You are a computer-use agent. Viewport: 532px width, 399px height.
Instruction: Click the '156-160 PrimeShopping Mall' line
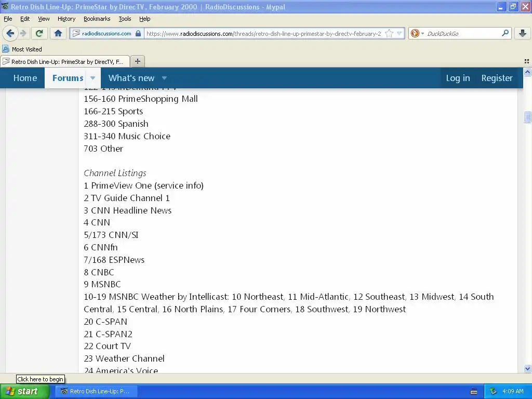141,99
